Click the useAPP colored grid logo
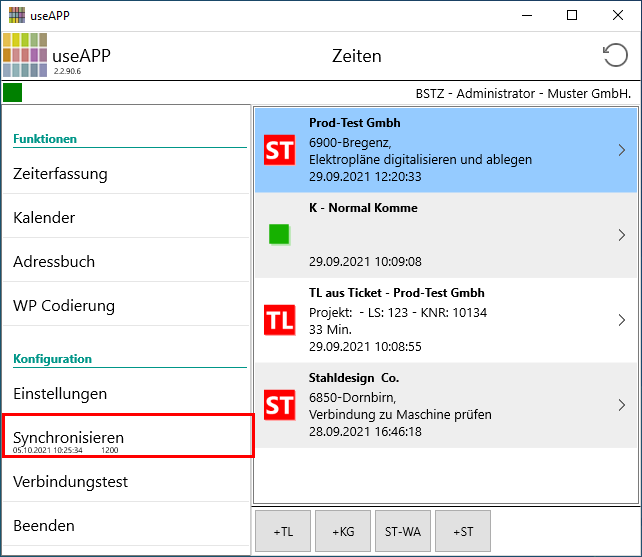Screen dimensions: 642x557 25,55
